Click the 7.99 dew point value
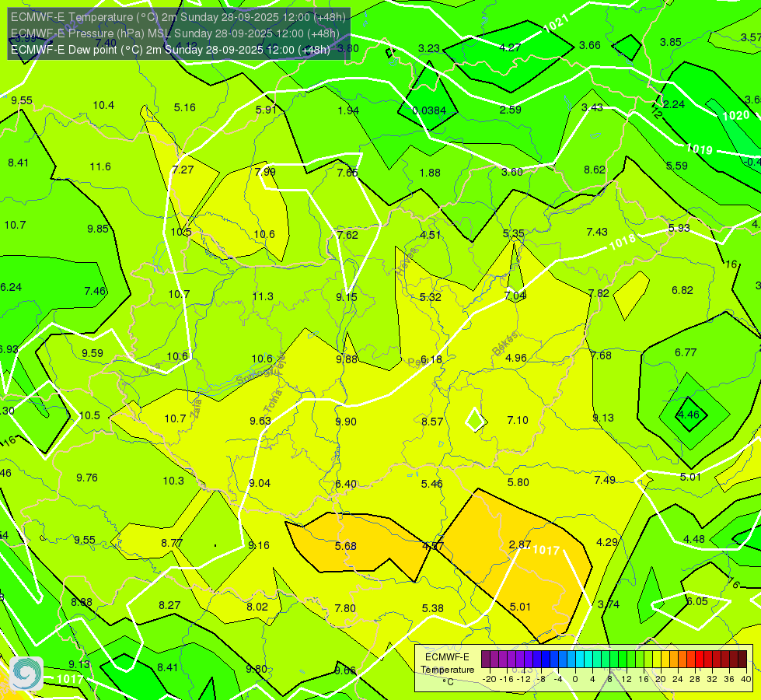 point(265,172)
